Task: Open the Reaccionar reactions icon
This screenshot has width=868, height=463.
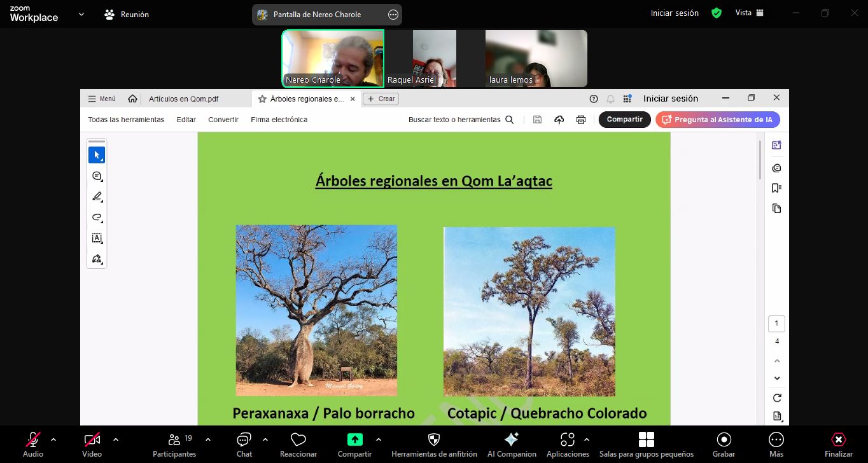Action: coord(298,440)
